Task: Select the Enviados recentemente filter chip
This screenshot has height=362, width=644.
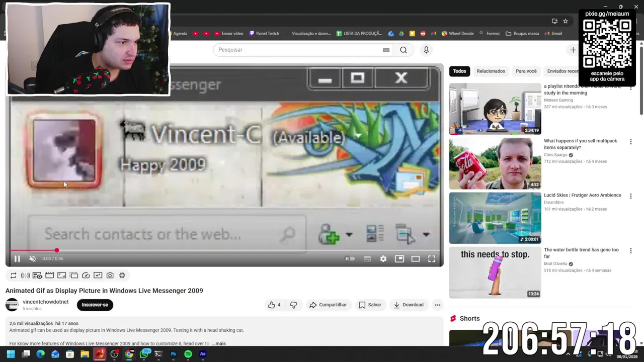Action: pyautogui.click(x=561, y=71)
